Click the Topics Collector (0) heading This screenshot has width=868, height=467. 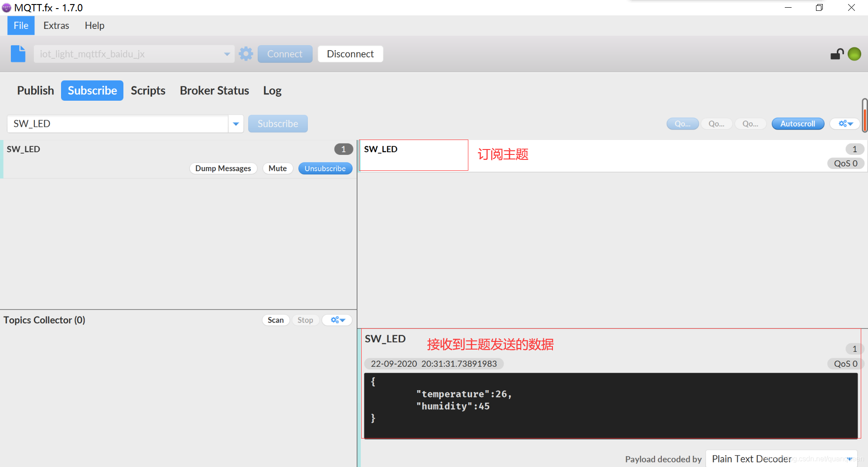pos(44,320)
